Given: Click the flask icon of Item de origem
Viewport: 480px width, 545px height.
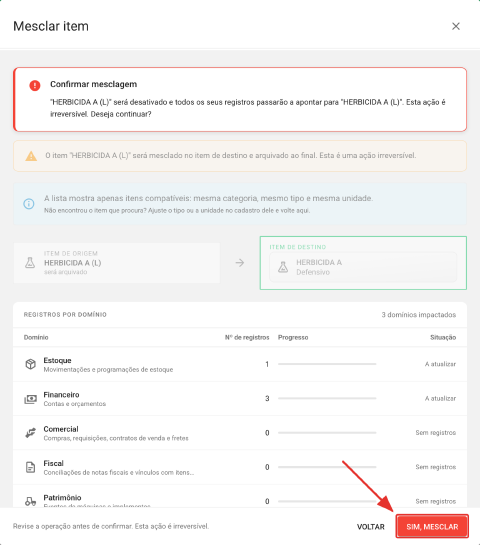Looking at the screenshot, I should click(30, 262).
